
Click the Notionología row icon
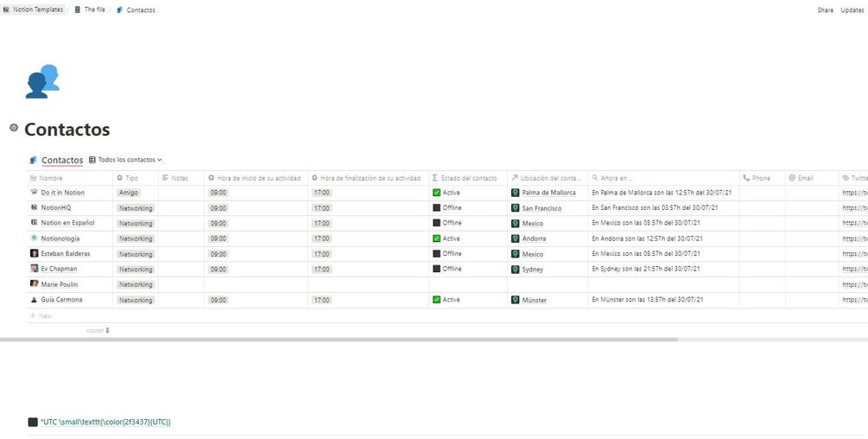pyautogui.click(x=34, y=238)
